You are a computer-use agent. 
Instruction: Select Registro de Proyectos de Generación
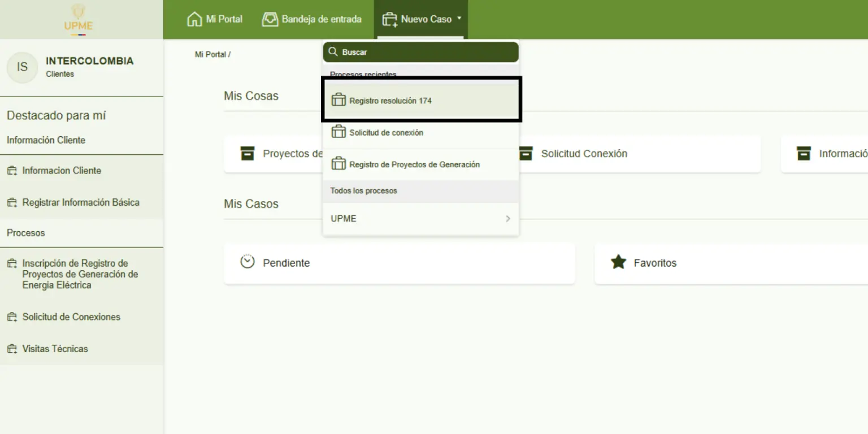point(414,164)
